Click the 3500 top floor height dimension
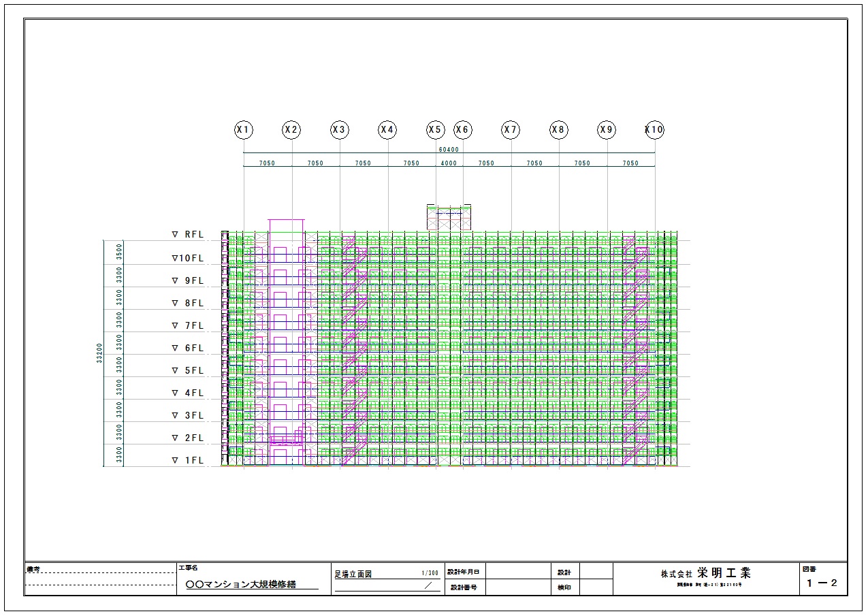Image resolution: width=868 pixels, height=616 pixels. [x=120, y=251]
